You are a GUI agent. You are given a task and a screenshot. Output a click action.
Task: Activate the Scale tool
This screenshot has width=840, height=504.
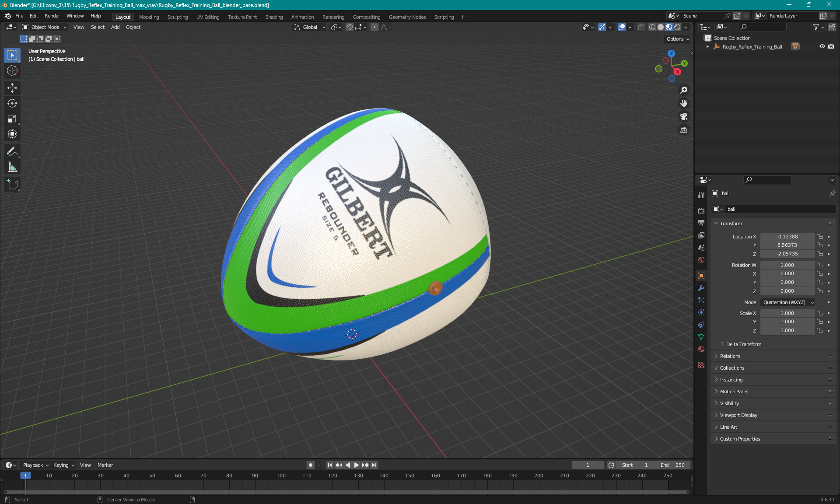coord(12,119)
